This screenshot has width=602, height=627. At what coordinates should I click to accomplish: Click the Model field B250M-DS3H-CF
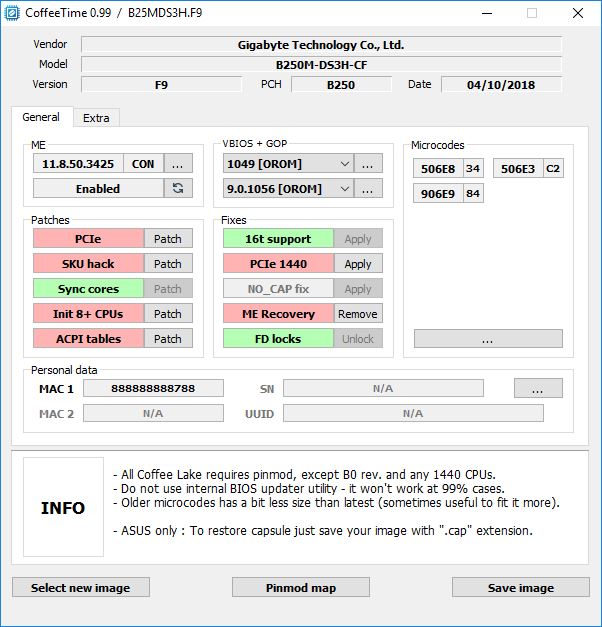(x=321, y=64)
